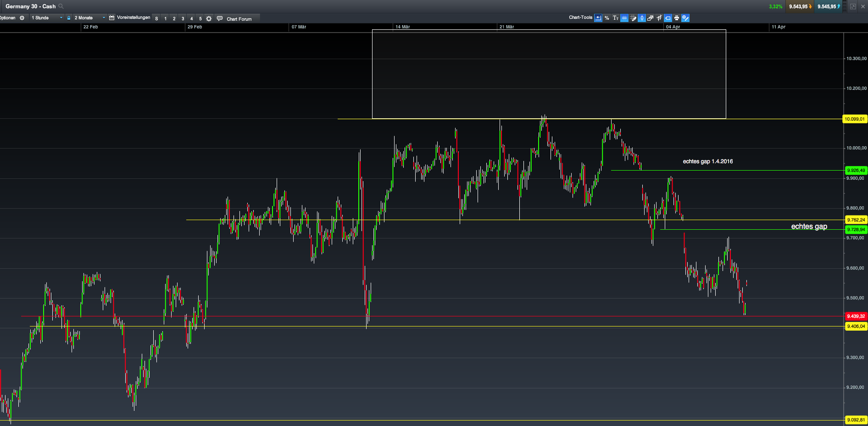Open the chart layout dropdown gear after preset 5
The image size is (868, 426).
(x=209, y=19)
